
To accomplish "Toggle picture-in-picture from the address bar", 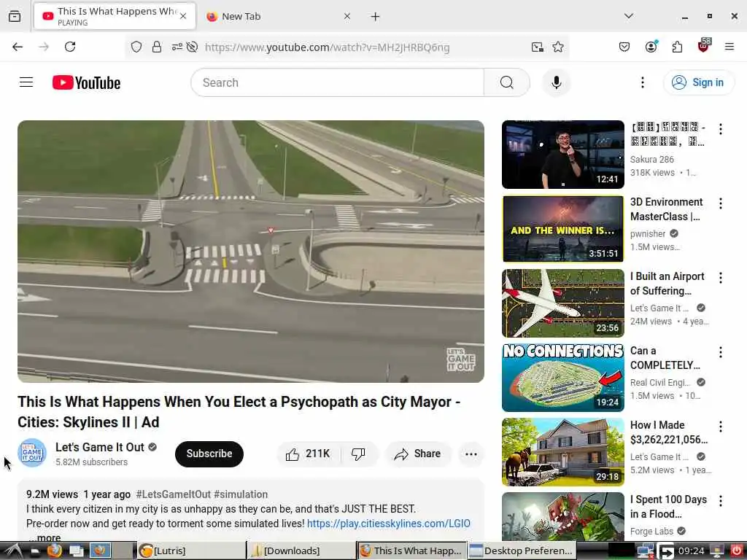I will (x=538, y=47).
